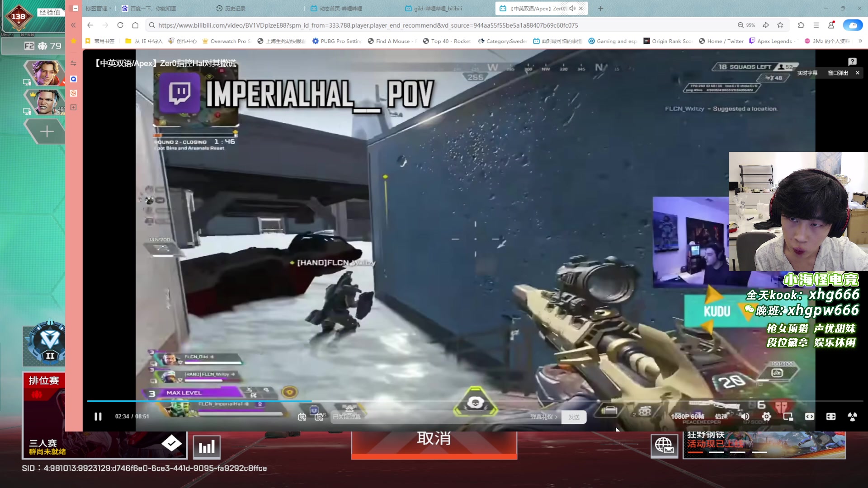Click the sidebar switch-arrows icon
Screen dimensions: 868x488
(x=73, y=63)
